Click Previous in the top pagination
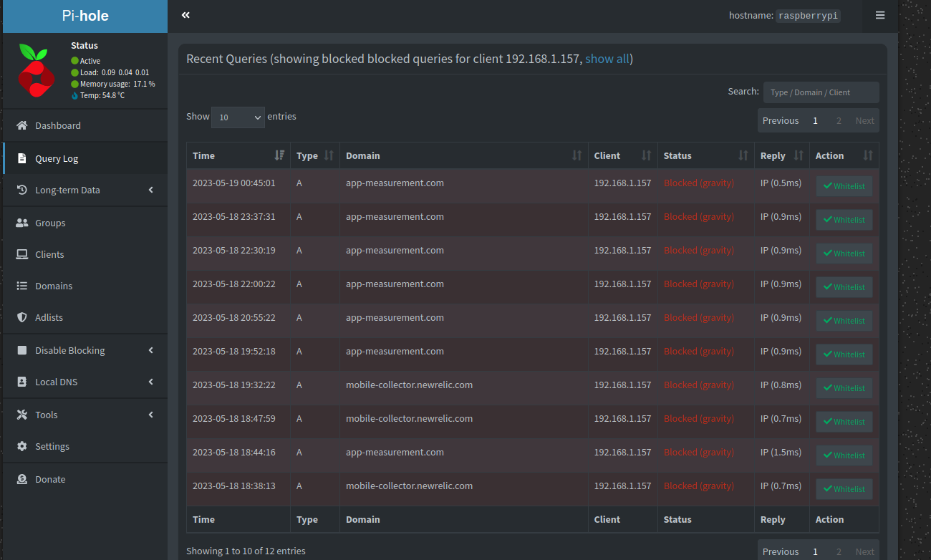Viewport: 931px width, 560px height. 781,120
